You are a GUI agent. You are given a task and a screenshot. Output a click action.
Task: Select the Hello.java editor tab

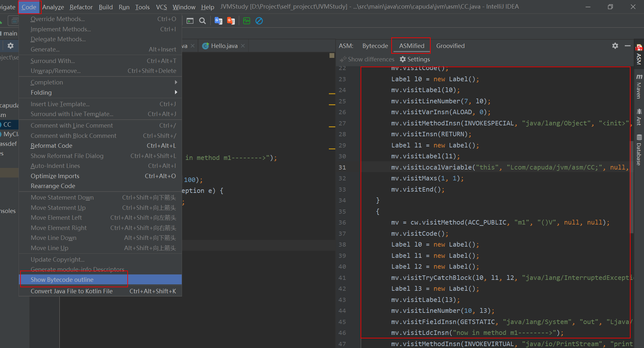coord(224,46)
